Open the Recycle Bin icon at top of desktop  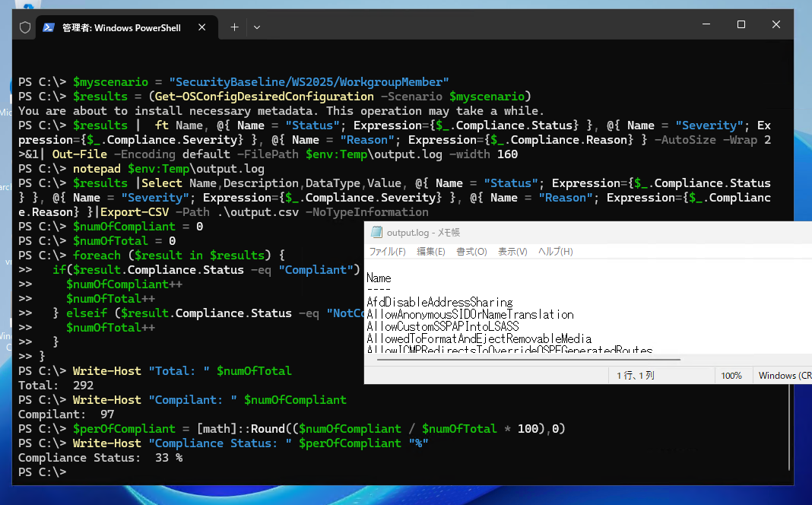pos(28,6)
